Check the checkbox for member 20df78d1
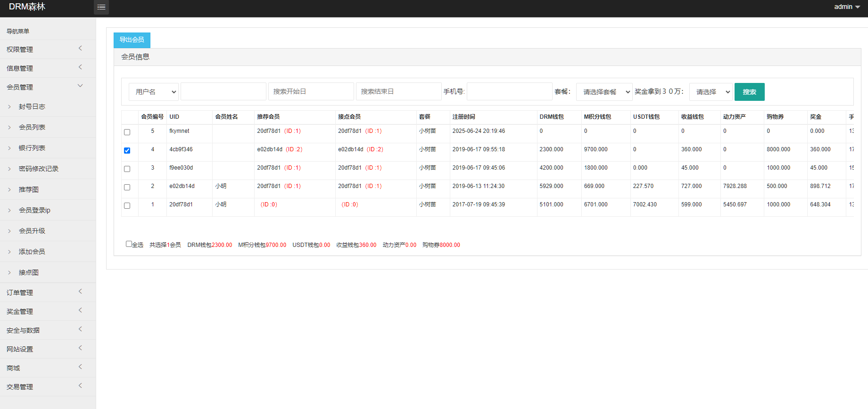 point(127,206)
